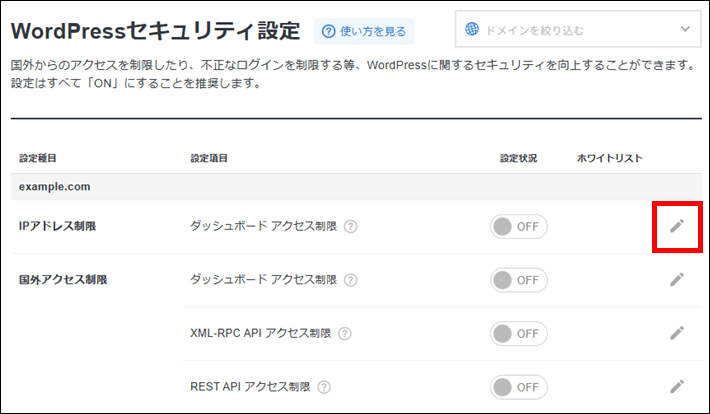Click XML-RPC API アクセス制限 text
The image size is (710, 414).
(x=260, y=333)
